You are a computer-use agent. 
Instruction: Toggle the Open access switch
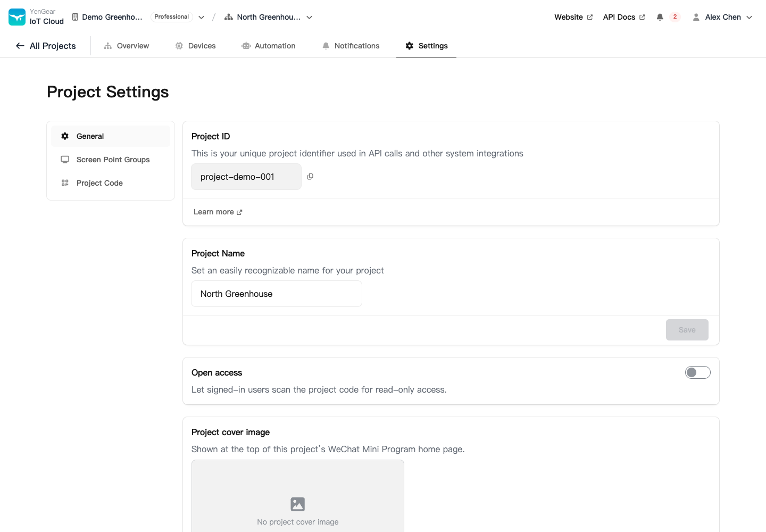click(x=698, y=372)
